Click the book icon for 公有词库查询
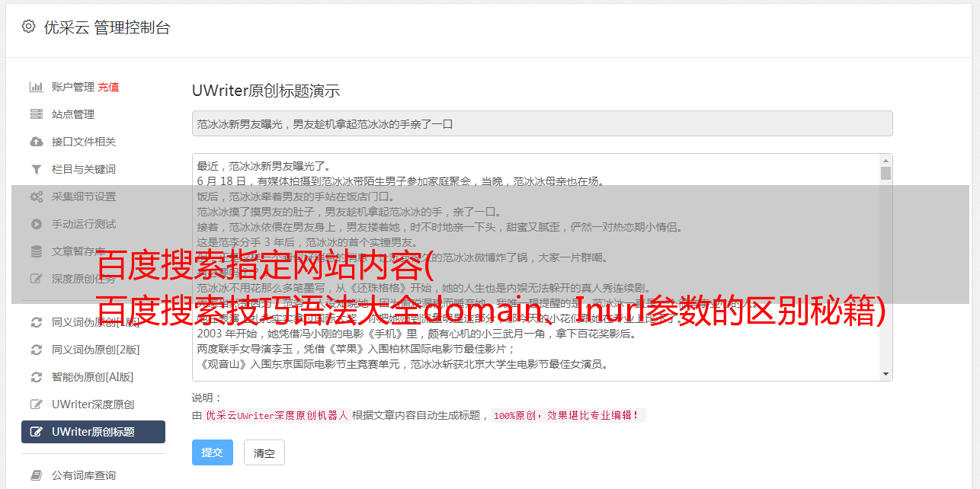The width and height of the screenshot is (980, 489). click(x=36, y=475)
